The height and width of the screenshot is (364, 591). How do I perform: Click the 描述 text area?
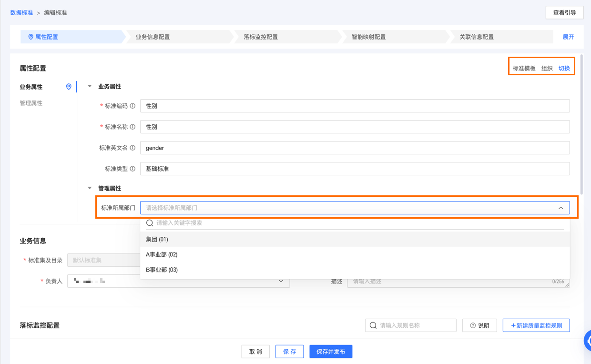pos(458,281)
